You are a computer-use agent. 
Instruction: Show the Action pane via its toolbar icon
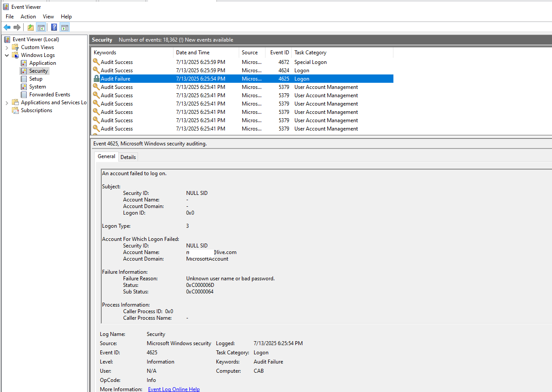pyautogui.click(x=64, y=27)
